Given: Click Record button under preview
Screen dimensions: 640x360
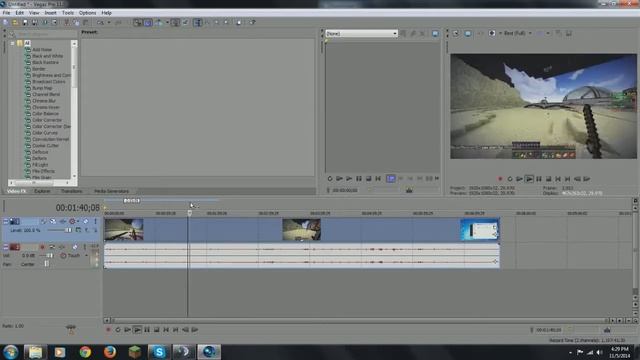Looking at the screenshot, I should [x=500, y=179].
